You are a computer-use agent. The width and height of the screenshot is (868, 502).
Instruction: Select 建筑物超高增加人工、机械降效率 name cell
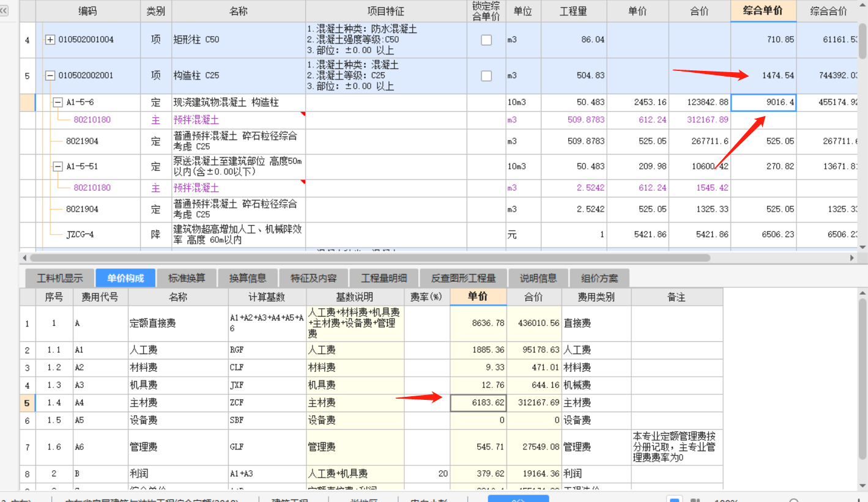coord(239,234)
